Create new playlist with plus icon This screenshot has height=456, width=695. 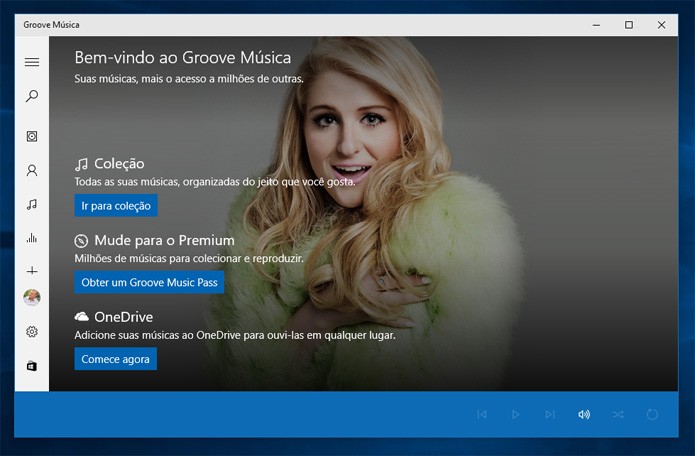pos(32,271)
